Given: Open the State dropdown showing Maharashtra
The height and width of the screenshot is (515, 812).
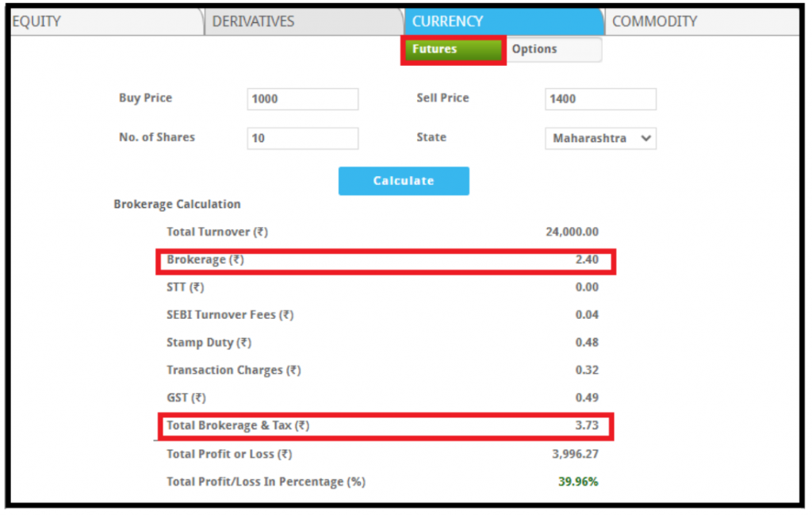Looking at the screenshot, I should (x=600, y=138).
